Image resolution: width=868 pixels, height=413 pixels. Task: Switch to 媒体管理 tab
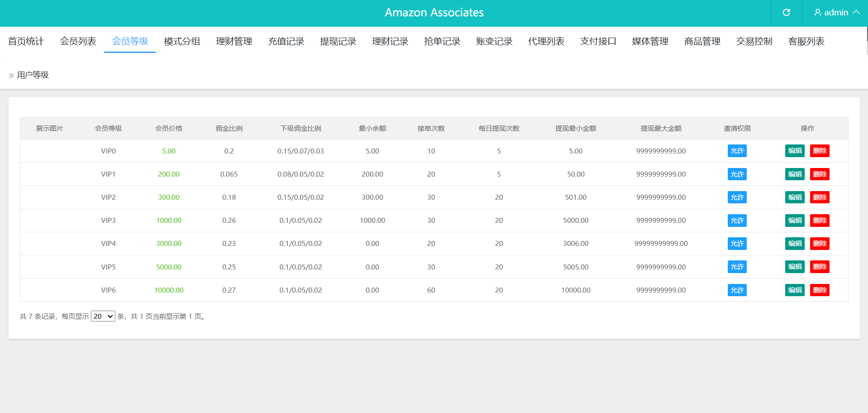[x=650, y=41]
